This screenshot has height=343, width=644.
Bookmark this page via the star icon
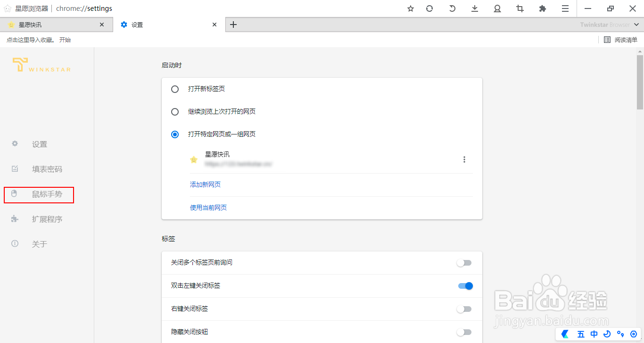click(410, 8)
